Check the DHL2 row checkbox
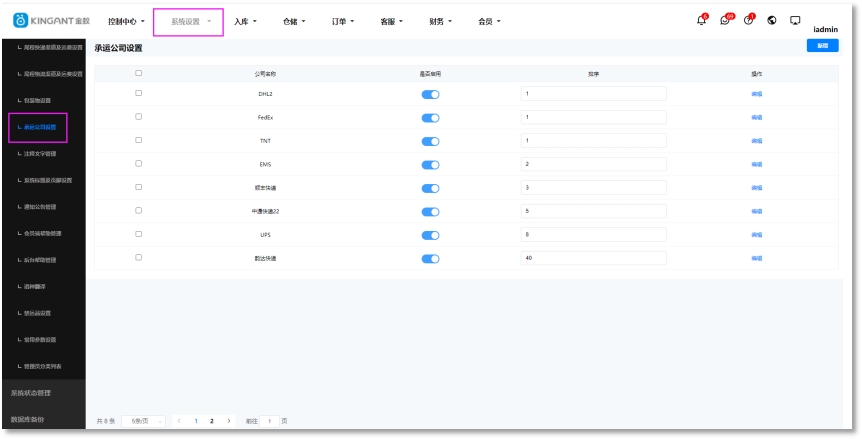This screenshot has height=439, width=862. pyautogui.click(x=139, y=93)
